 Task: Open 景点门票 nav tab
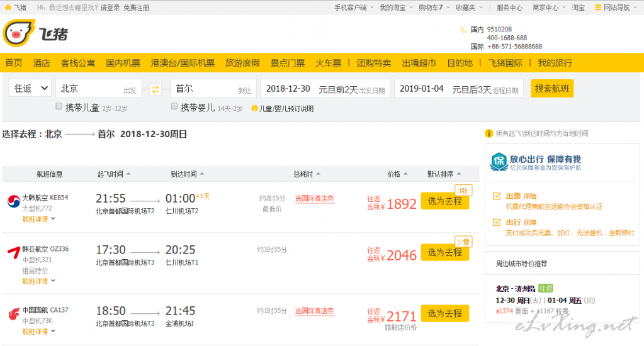tap(288, 63)
